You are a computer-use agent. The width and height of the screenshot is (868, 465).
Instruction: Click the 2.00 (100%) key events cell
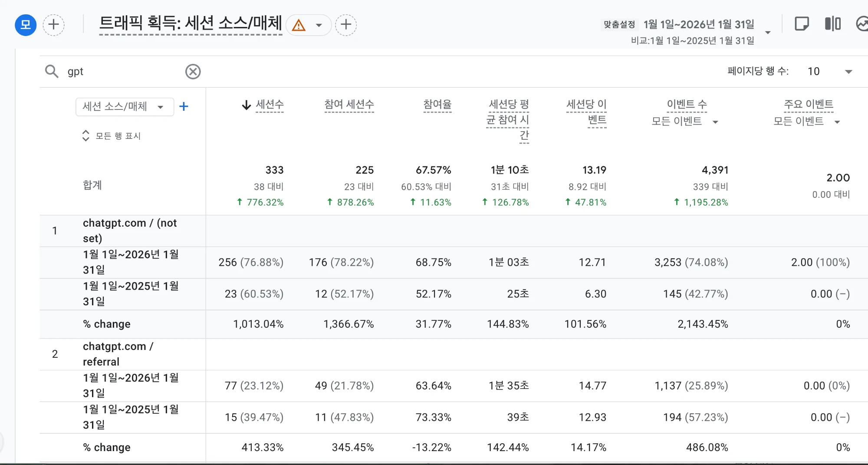coord(820,262)
